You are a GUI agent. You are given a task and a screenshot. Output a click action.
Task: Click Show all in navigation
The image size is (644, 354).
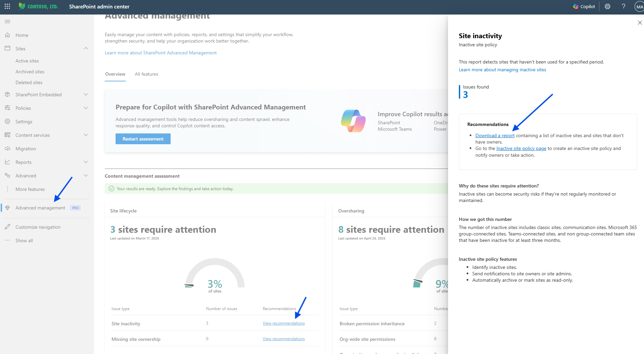tap(24, 241)
